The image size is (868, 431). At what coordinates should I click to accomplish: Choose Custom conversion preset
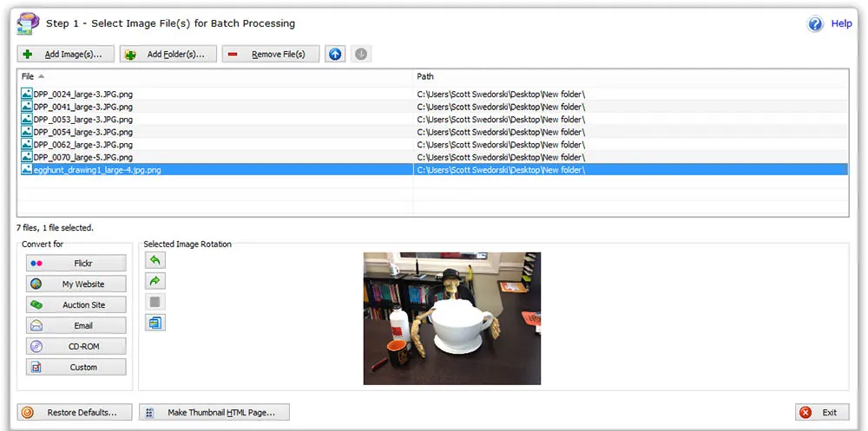tap(76, 367)
